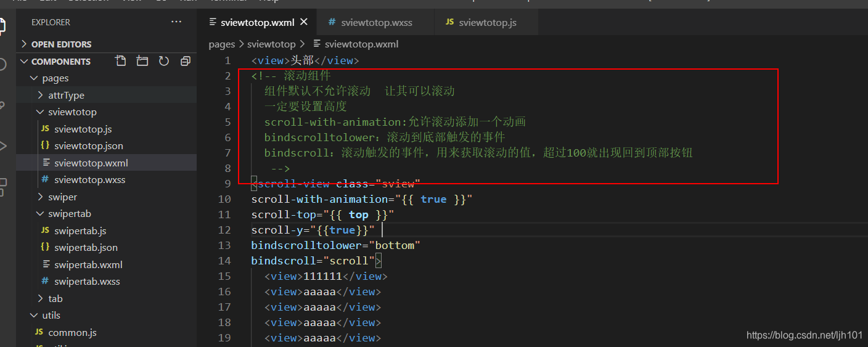Close the sviewtotop.wxml editor tab
This screenshot has height=347, width=868.
click(304, 22)
